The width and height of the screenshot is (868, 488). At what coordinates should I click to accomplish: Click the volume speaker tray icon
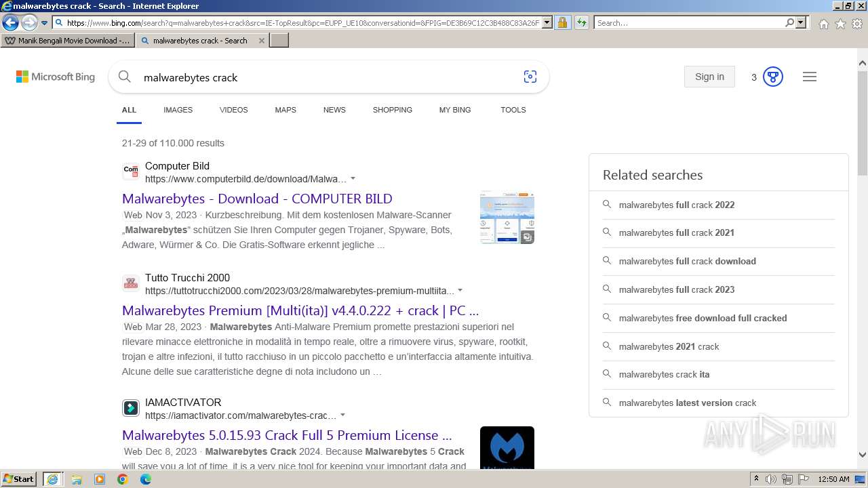coord(771,479)
